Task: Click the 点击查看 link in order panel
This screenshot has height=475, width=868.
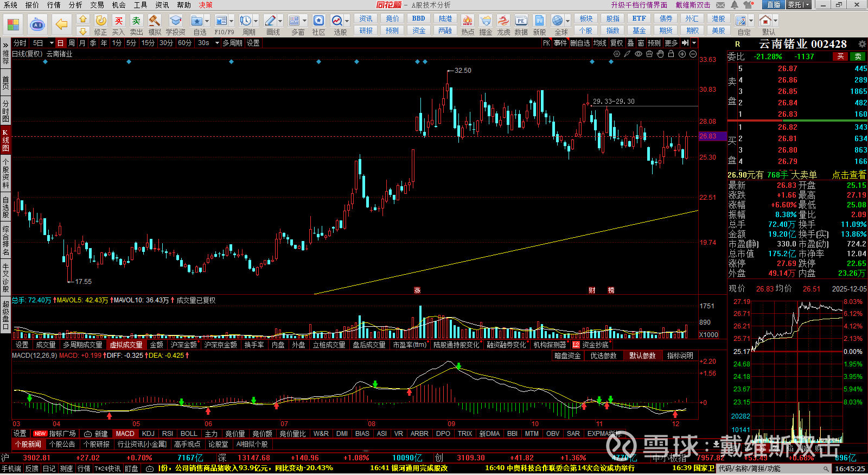Action: (x=849, y=175)
